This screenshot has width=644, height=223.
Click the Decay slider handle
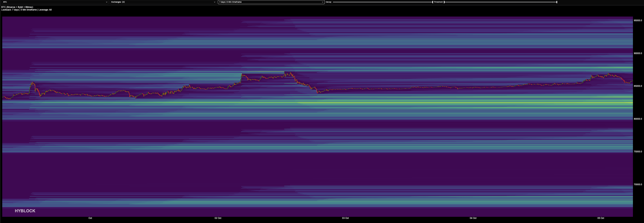433,2
